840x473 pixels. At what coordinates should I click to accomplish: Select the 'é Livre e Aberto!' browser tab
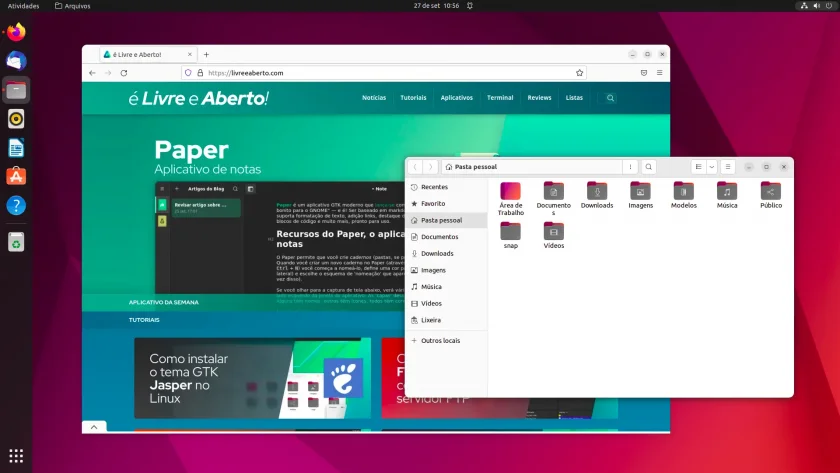click(x=147, y=54)
